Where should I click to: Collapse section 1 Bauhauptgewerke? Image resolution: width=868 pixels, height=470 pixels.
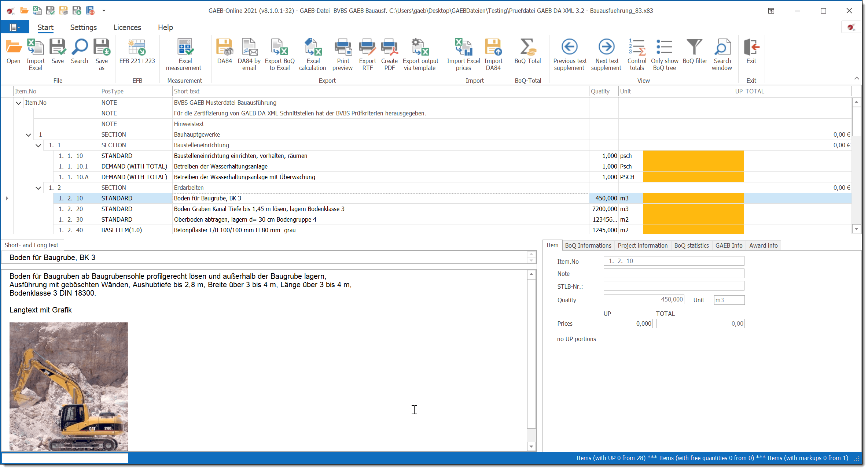[28, 135]
